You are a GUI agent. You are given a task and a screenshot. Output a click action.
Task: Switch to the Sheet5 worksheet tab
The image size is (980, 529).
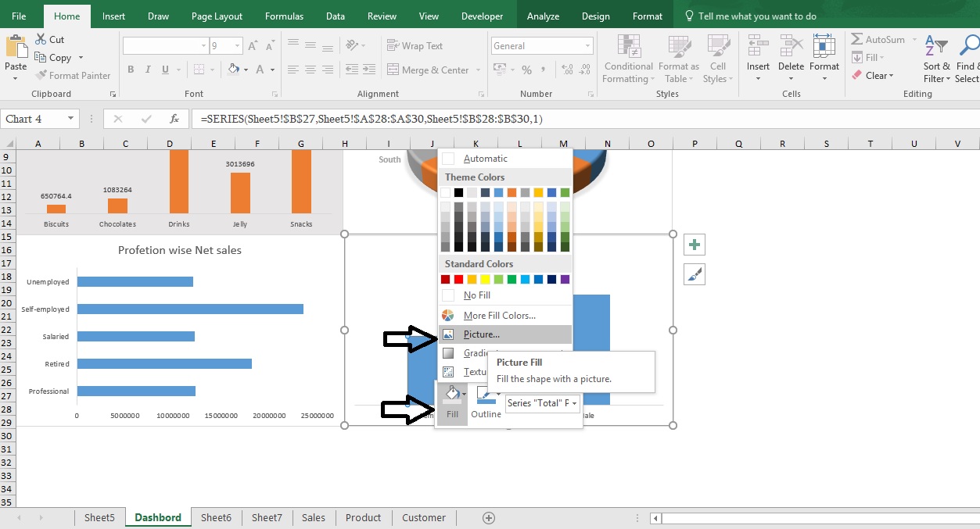click(99, 517)
